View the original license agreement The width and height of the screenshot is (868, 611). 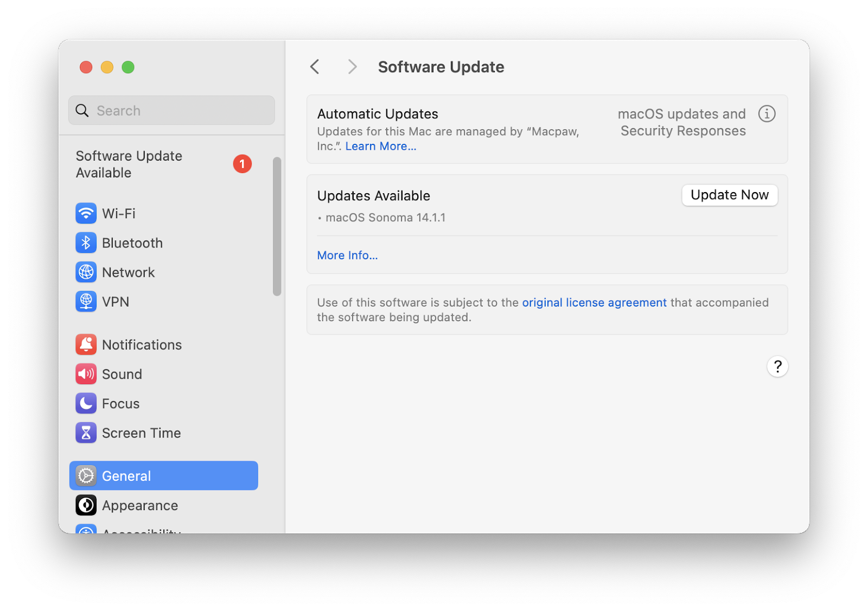click(593, 302)
